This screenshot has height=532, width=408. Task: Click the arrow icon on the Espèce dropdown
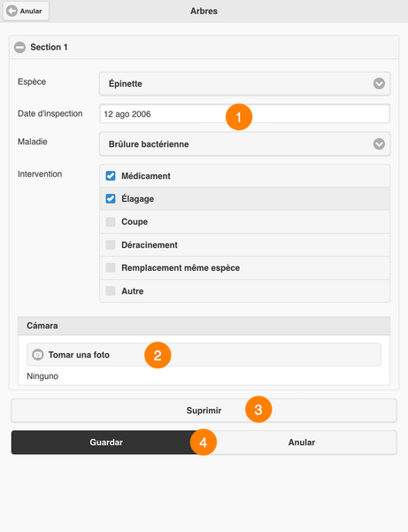(379, 83)
